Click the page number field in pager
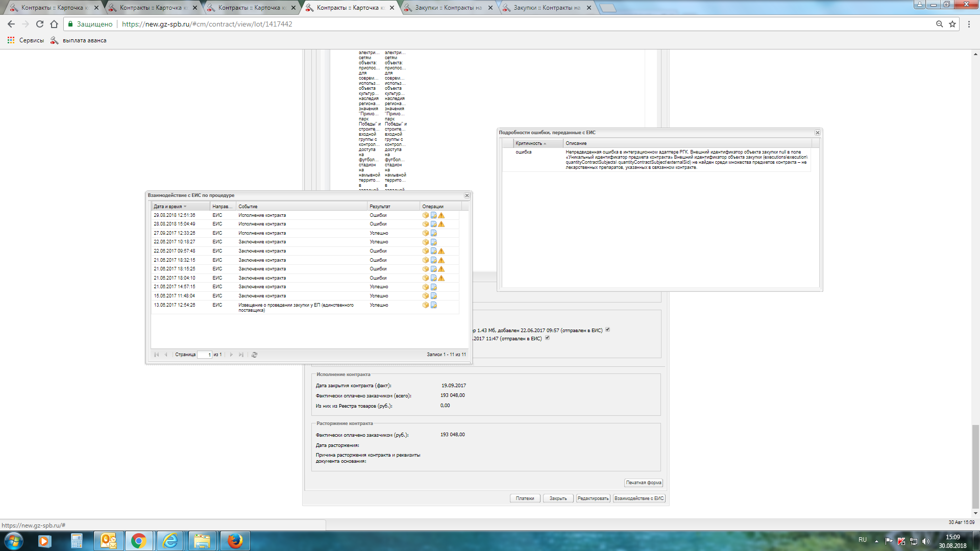Image resolution: width=980 pixels, height=551 pixels. click(205, 355)
